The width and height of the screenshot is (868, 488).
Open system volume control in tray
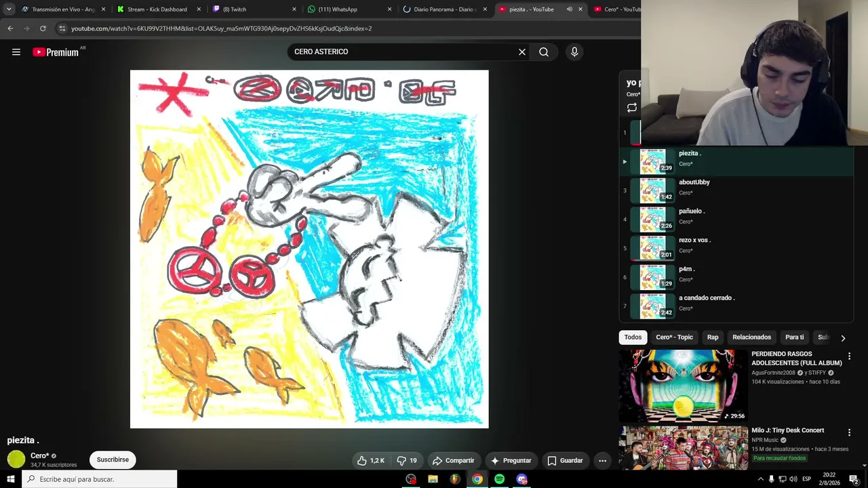(793, 479)
